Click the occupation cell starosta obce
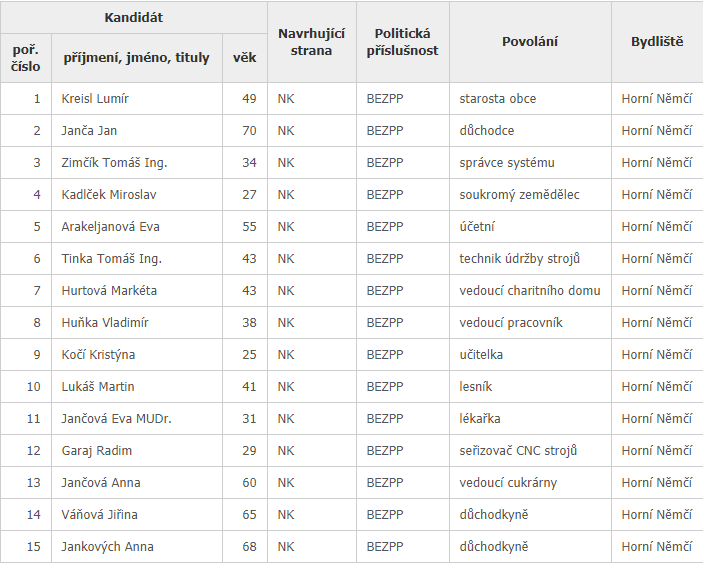703x564 pixels. pyautogui.click(x=499, y=99)
